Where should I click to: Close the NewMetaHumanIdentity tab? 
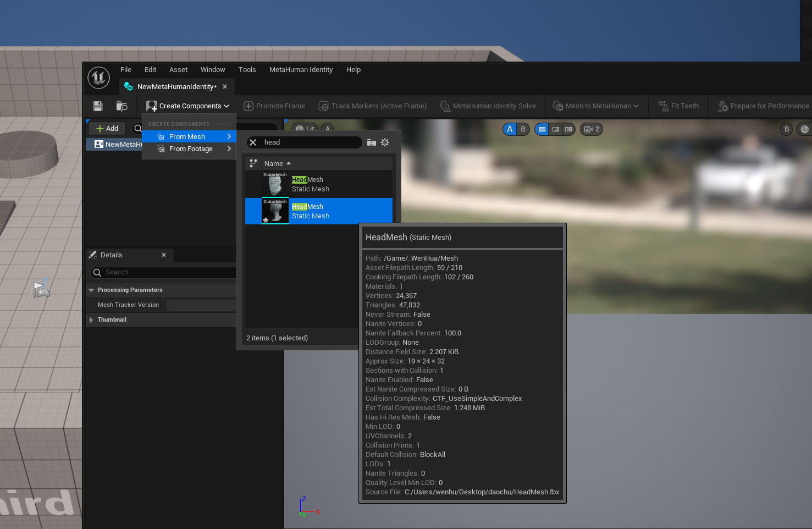tap(225, 87)
